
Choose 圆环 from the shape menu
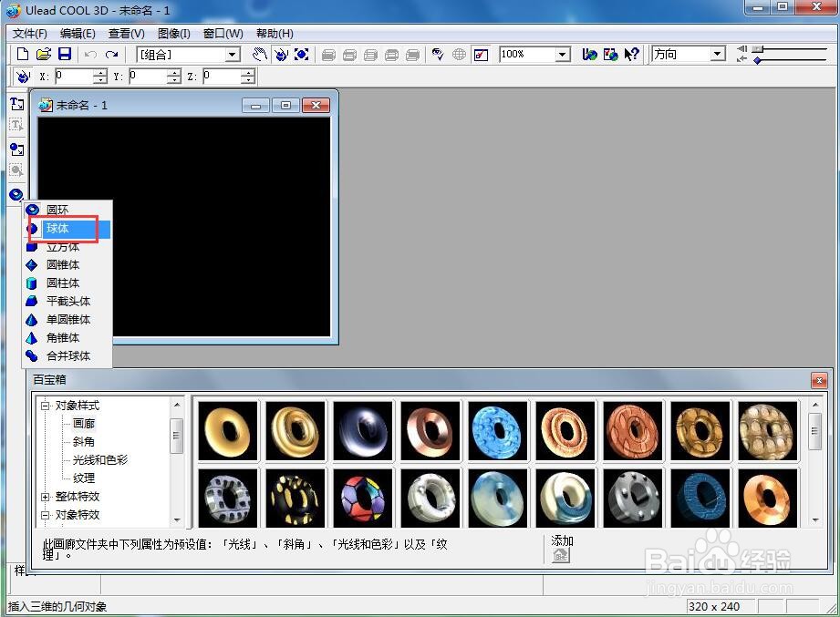(x=67, y=210)
